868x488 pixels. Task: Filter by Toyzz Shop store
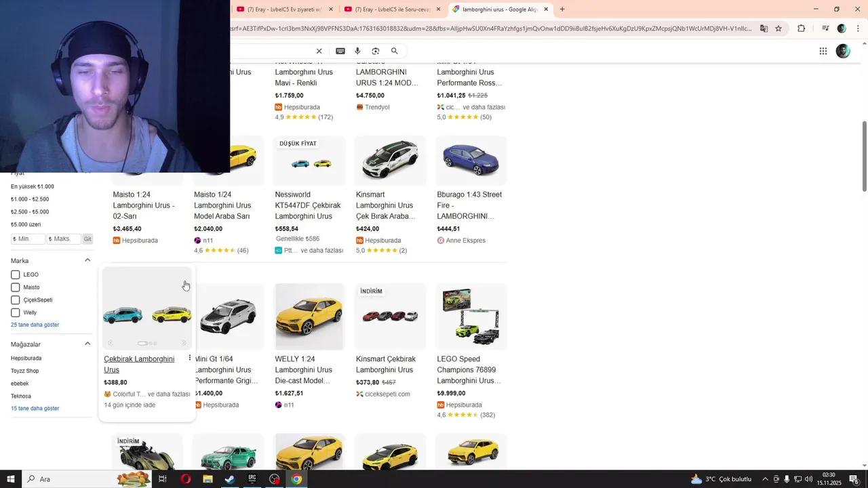(24, 371)
